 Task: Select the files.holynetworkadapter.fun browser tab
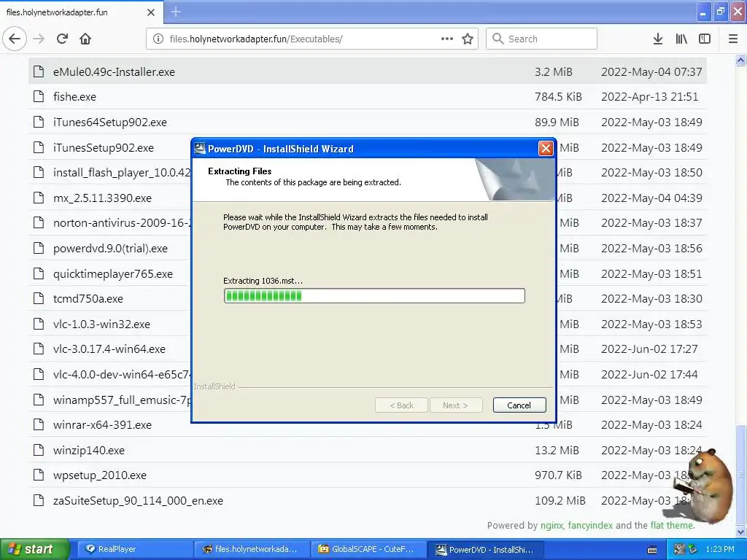coord(81,12)
